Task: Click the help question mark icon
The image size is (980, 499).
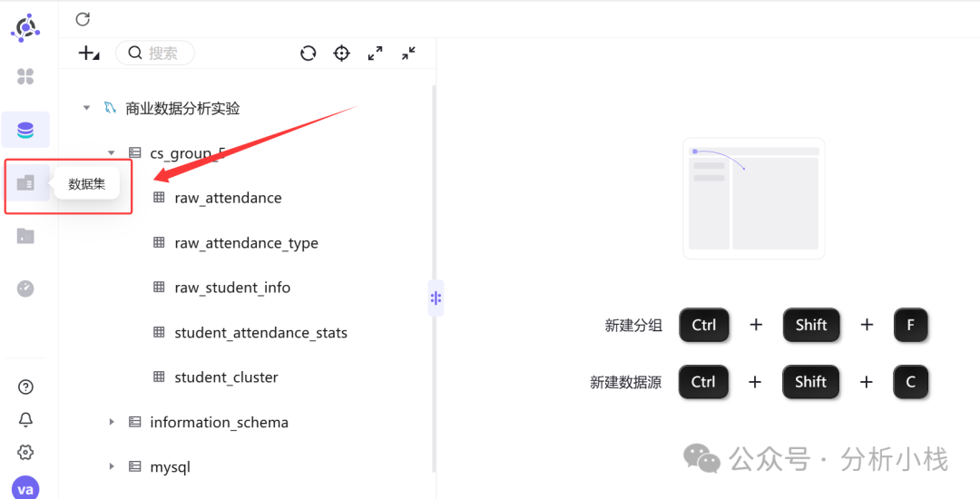Action: tap(25, 386)
